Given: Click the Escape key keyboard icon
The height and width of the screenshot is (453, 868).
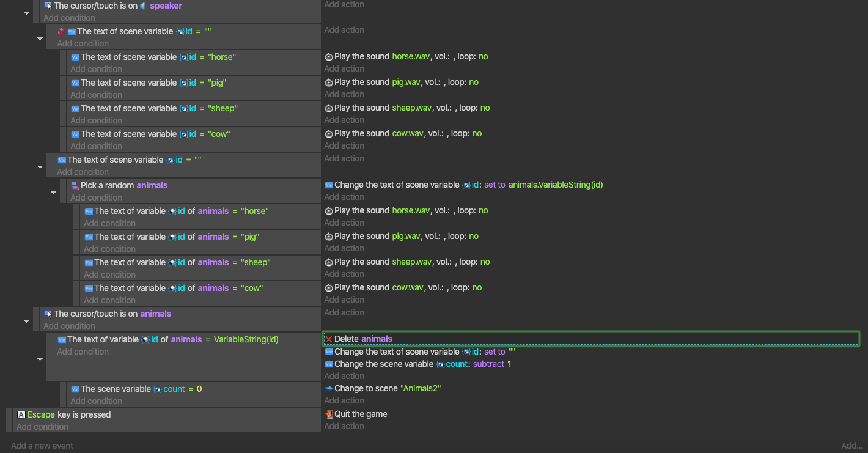Looking at the screenshot, I should 21,414.
